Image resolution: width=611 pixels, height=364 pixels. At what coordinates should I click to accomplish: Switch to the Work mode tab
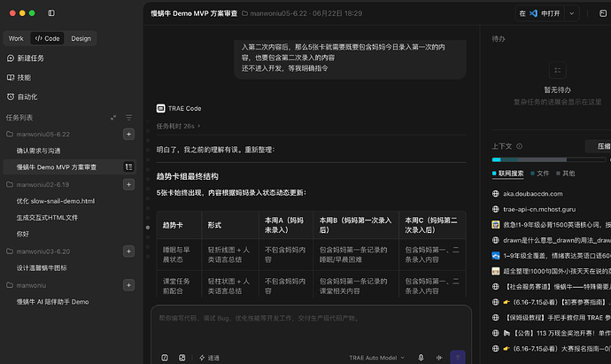pyautogui.click(x=16, y=39)
